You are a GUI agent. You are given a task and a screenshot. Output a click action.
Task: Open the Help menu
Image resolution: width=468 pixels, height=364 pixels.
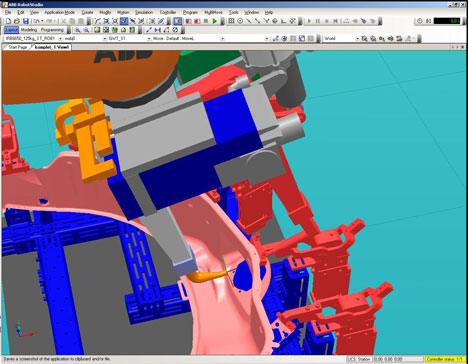point(269,12)
